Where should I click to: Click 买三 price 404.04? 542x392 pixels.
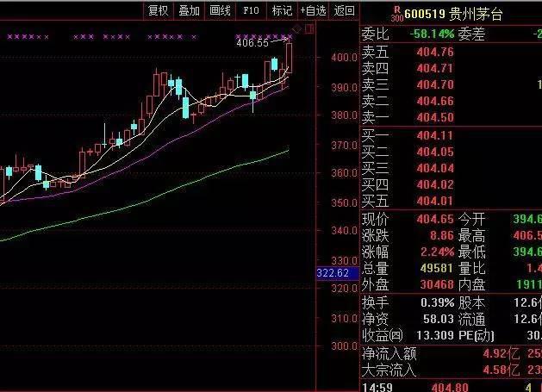click(x=435, y=168)
